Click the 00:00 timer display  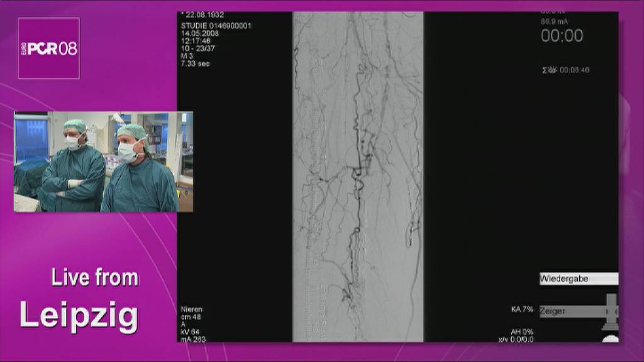tap(562, 36)
